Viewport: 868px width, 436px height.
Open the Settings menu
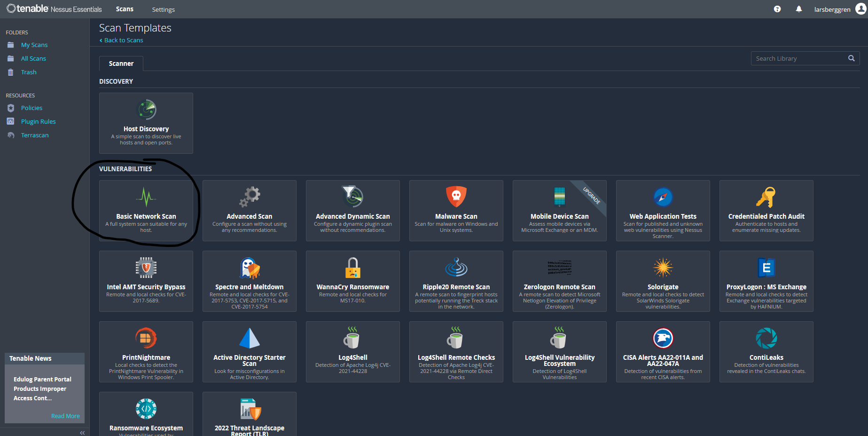pyautogui.click(x=163, y=9)
